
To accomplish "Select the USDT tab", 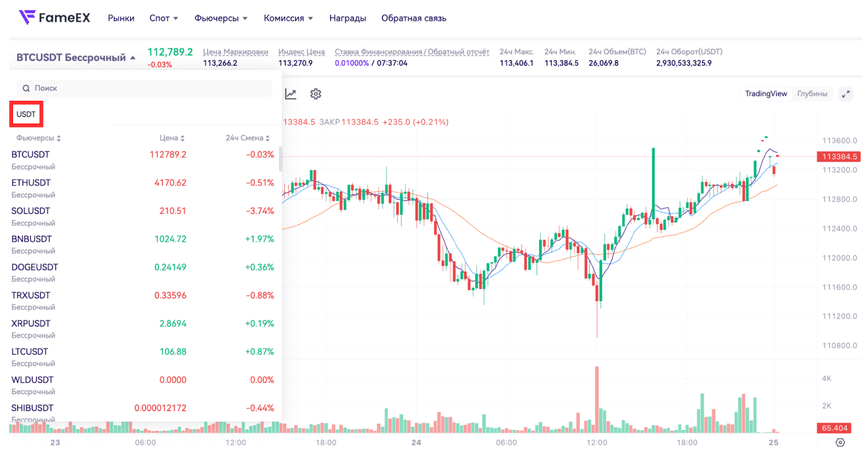I will [x=26, y=114].
